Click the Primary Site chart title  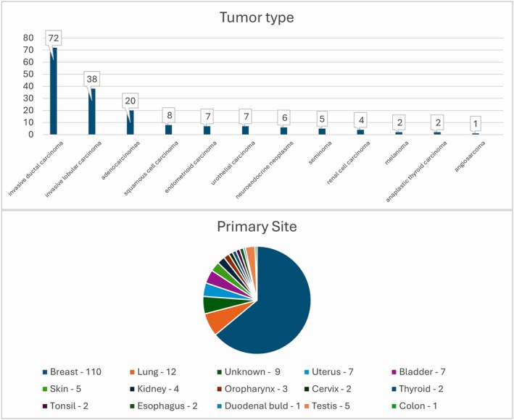(257, 227)
